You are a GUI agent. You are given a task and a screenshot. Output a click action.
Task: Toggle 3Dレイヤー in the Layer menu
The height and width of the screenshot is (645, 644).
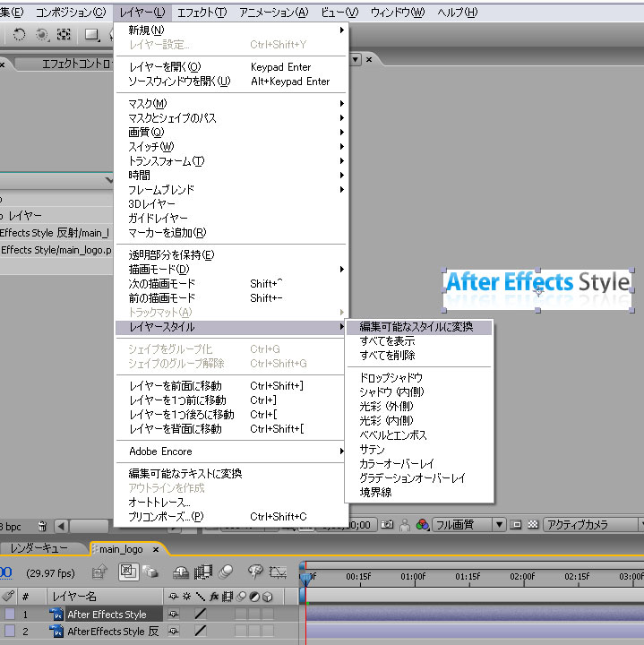[231, 204]
